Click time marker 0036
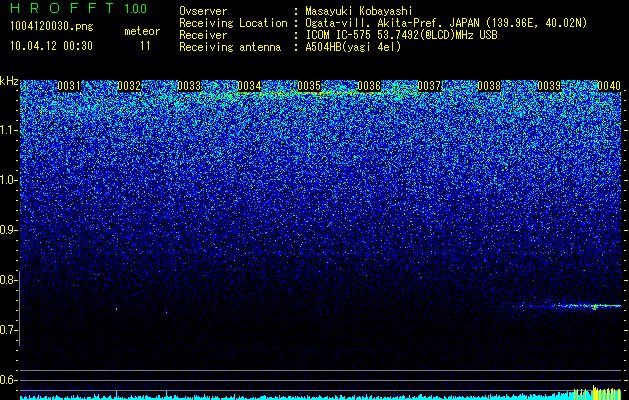The image size is (629, 400). click(369, 86)
